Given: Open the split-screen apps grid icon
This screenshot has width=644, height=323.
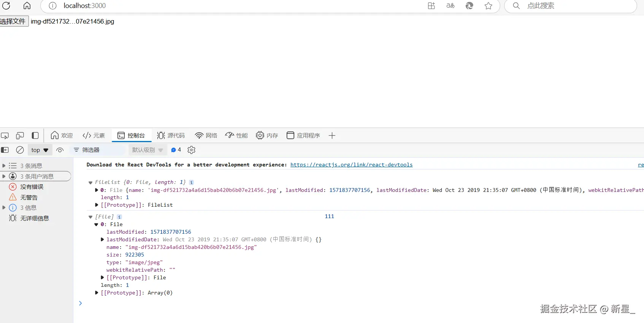Looking at the screenshot, I should pos(431,6).
